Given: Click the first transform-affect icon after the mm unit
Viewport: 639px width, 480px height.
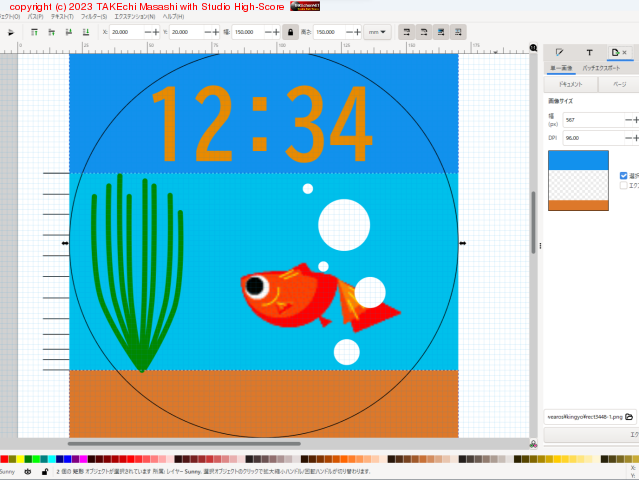Looking at the screenshot, I should pos(407,32).
